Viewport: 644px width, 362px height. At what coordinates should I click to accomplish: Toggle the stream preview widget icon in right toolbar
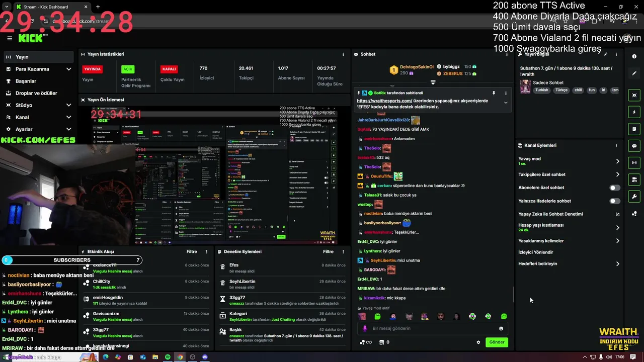(x=634, y=96)
